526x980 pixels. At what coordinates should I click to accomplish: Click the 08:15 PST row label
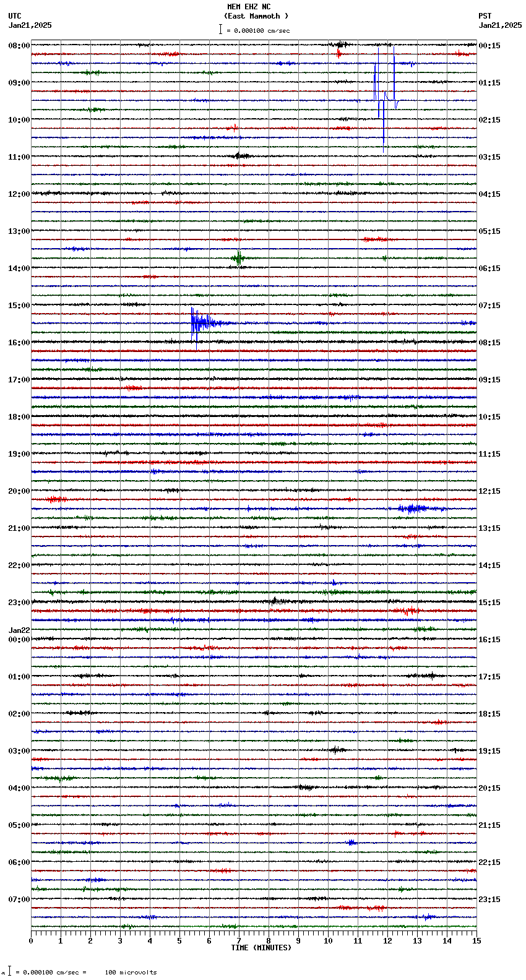(x=489, y=343)
